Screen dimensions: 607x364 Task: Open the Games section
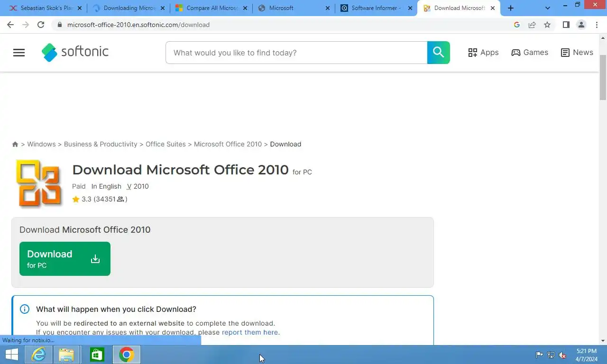pyautogui.click(x=530, y=53)
